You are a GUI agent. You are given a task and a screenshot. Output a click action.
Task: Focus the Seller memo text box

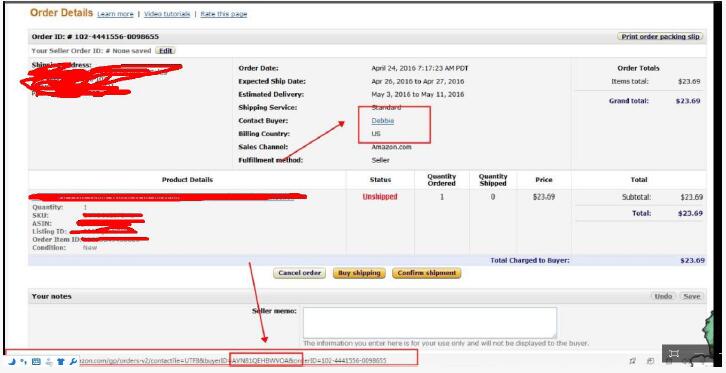pos(430,323)
